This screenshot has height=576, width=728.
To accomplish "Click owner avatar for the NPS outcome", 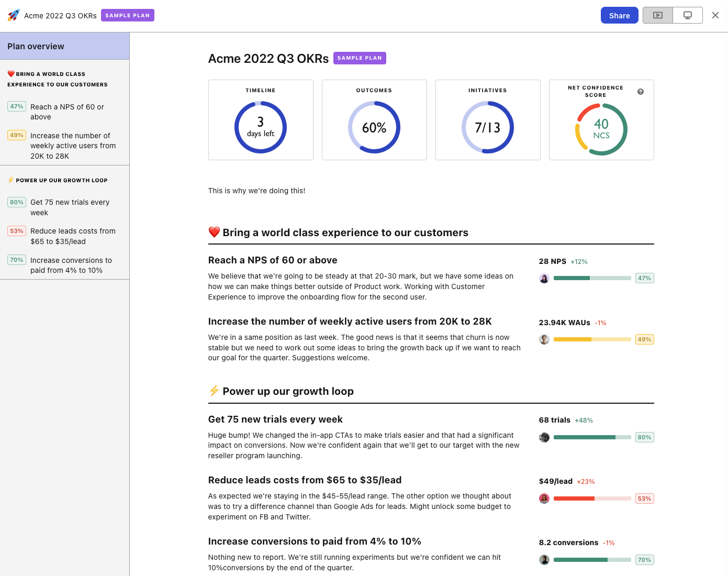I will (544, 278).
